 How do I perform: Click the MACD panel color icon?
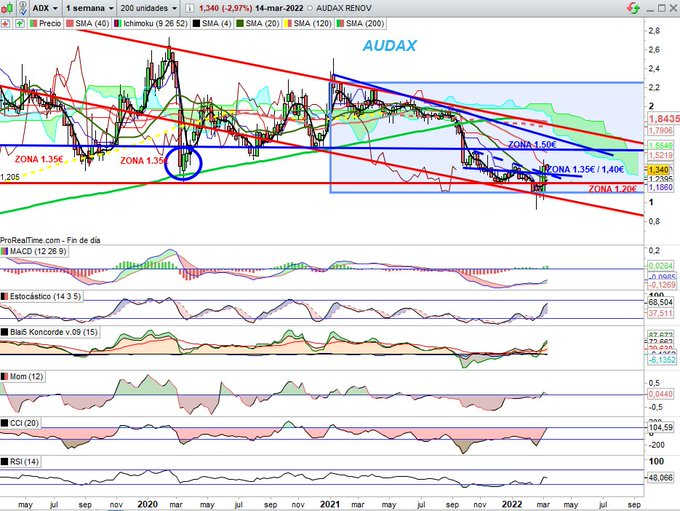(x=4, y=251)
